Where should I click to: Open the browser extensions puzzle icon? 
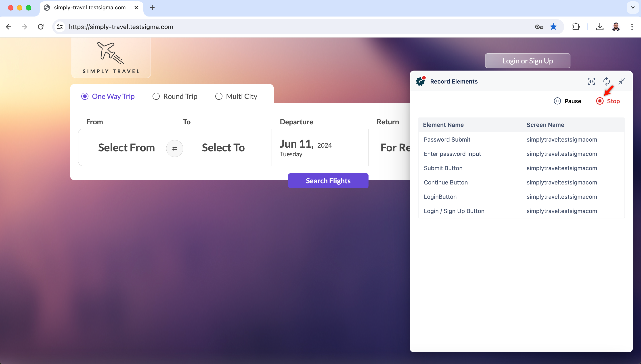point(576,27)
